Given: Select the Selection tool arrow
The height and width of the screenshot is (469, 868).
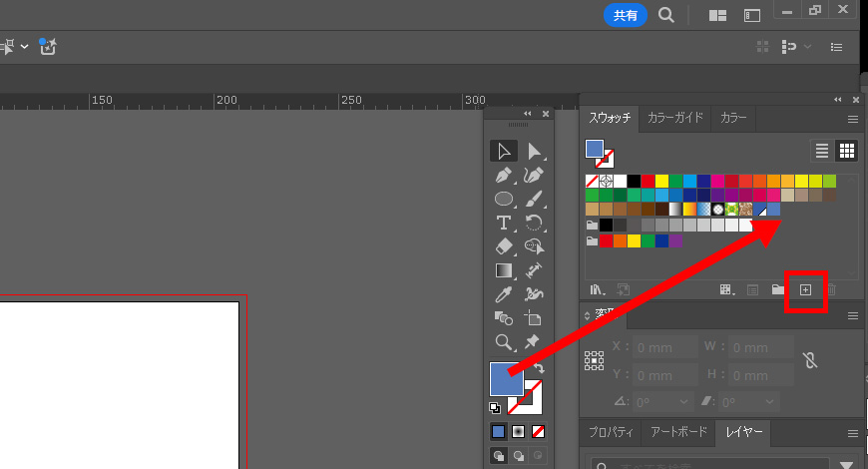Looking at the screenshot, I should [503, 151].
